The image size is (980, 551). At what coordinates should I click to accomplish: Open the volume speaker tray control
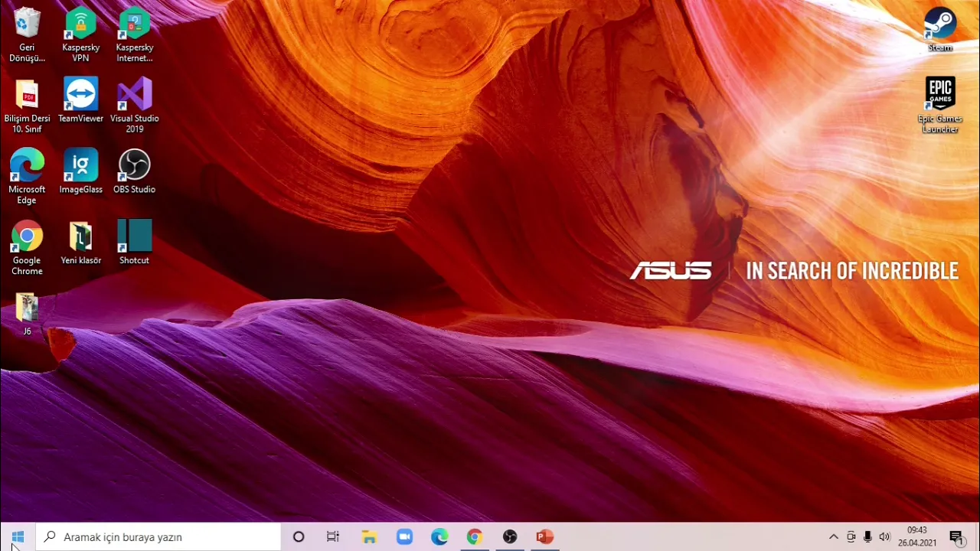tap(885, 537)
